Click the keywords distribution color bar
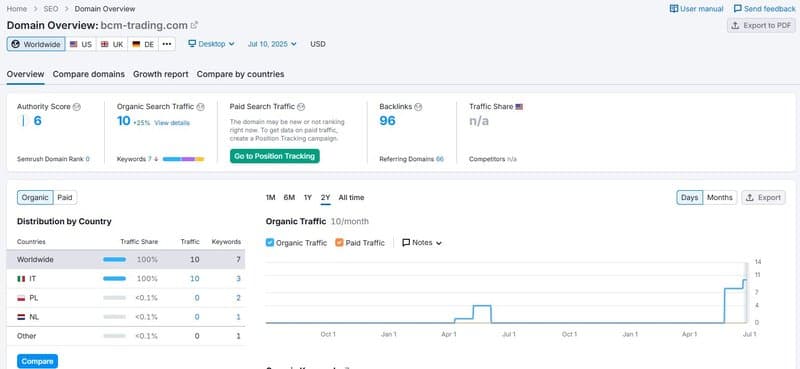The width and height of the screenshot is (800, 369). (183, 159)
